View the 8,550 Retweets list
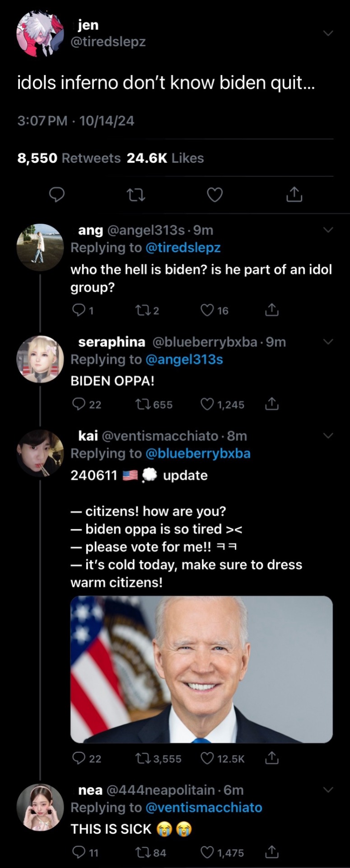The height and width of the screenshot is (868, 350). 69,158
